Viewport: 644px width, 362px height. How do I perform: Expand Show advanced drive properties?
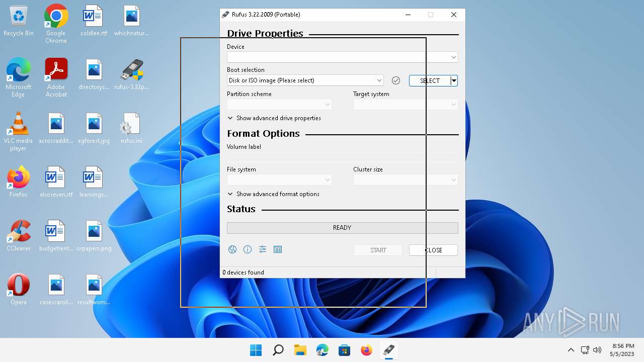point(274,118)
